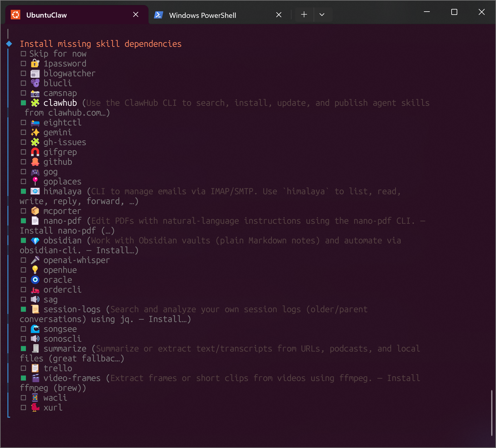Click the goplaces pushpin icon
Screen dimensions: 496x448
pos(35,181)
